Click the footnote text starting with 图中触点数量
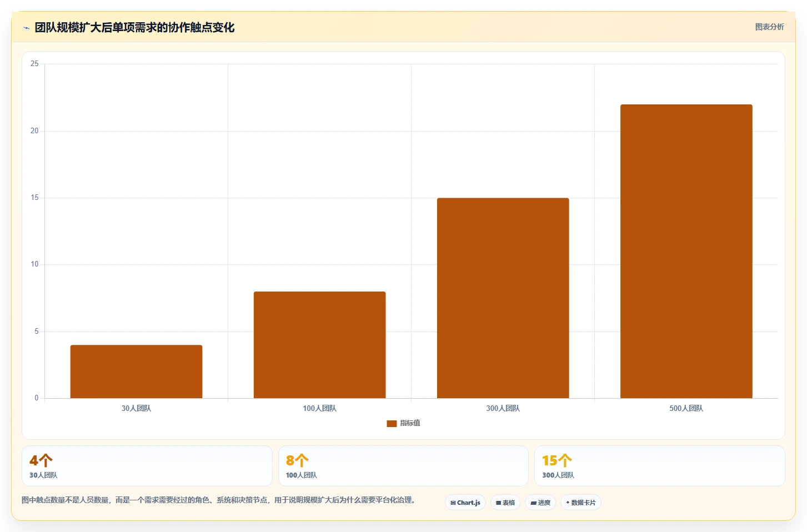 click(x=219, y=500)
